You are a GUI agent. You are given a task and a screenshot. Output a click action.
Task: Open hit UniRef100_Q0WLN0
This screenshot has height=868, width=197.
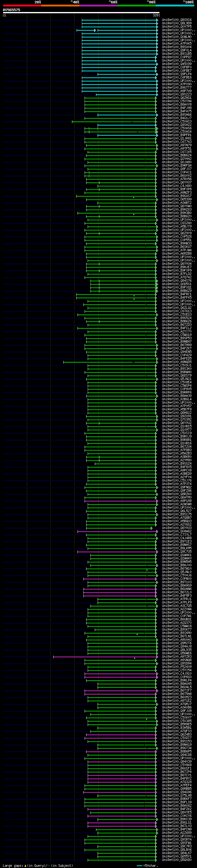pos(177,37)
